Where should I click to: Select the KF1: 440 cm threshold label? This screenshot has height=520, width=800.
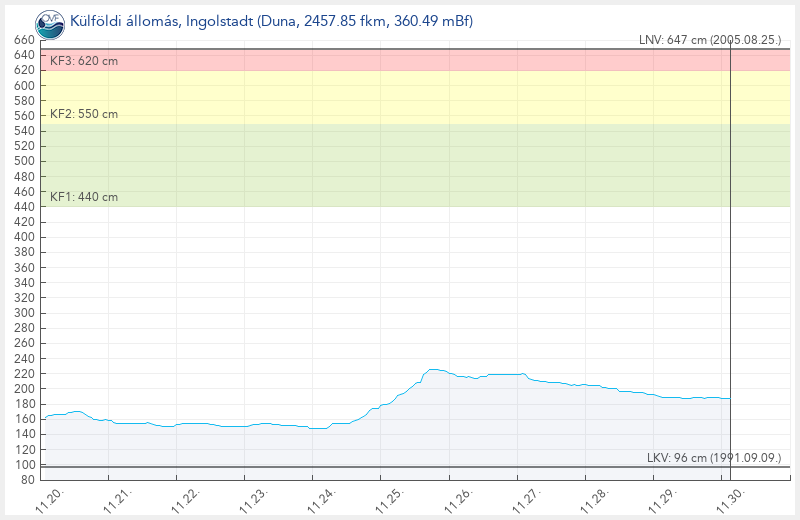(84, 197)
